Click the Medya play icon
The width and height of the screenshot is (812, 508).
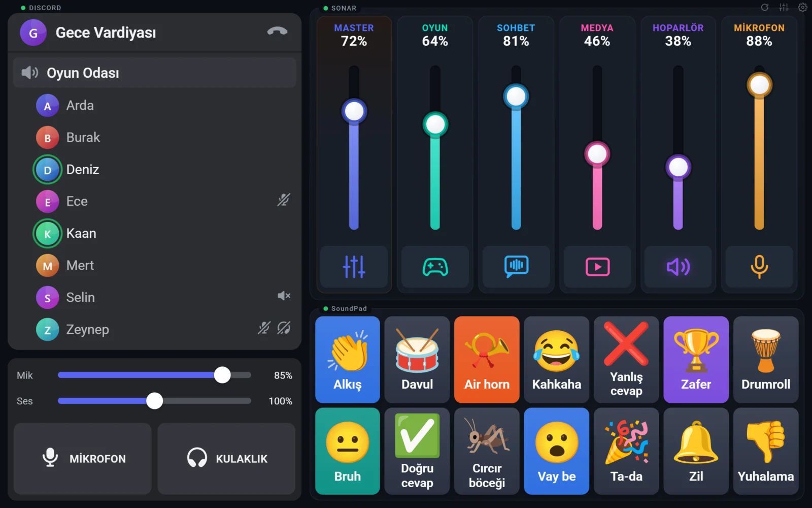coord(597,267)
